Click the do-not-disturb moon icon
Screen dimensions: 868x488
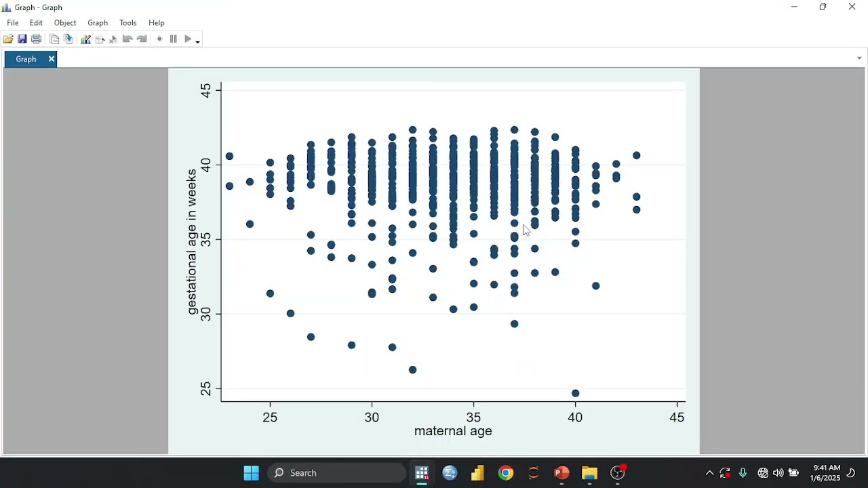click(x=852, y=473)
